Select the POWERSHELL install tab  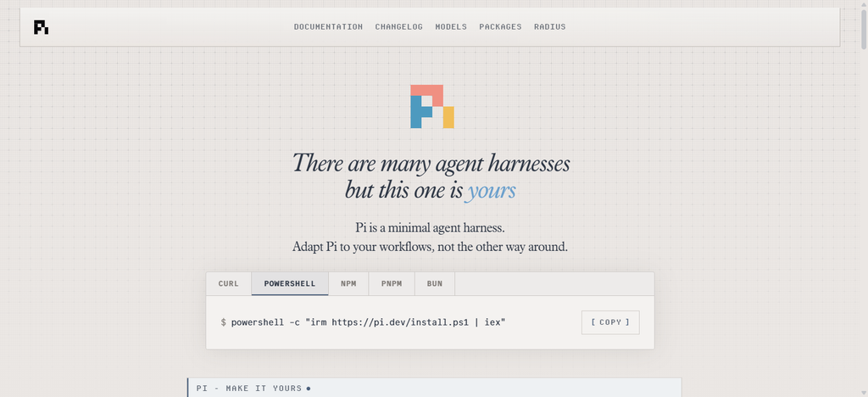[290, 283]
